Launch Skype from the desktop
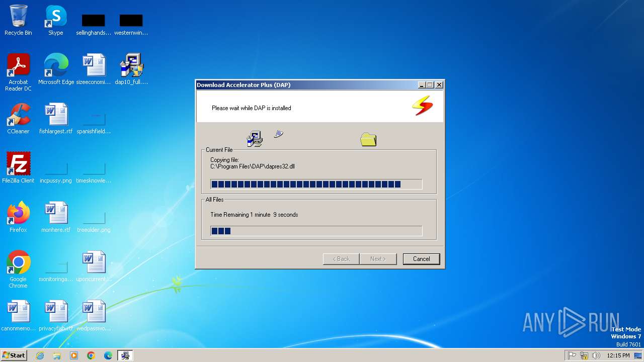 (56, 20)
